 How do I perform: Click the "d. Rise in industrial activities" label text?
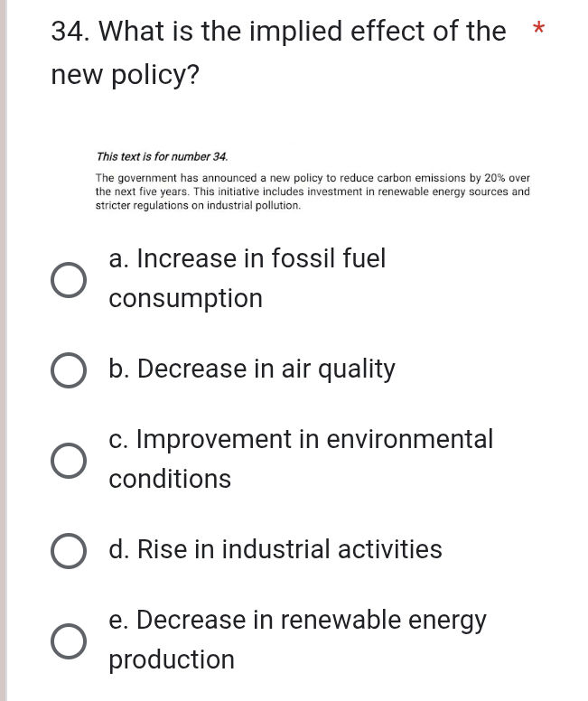(x=275, y=550)
